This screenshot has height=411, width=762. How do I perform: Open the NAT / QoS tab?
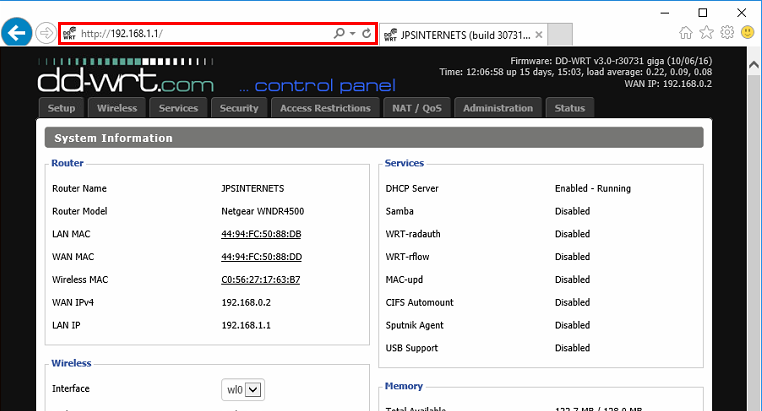click(417, 108)
